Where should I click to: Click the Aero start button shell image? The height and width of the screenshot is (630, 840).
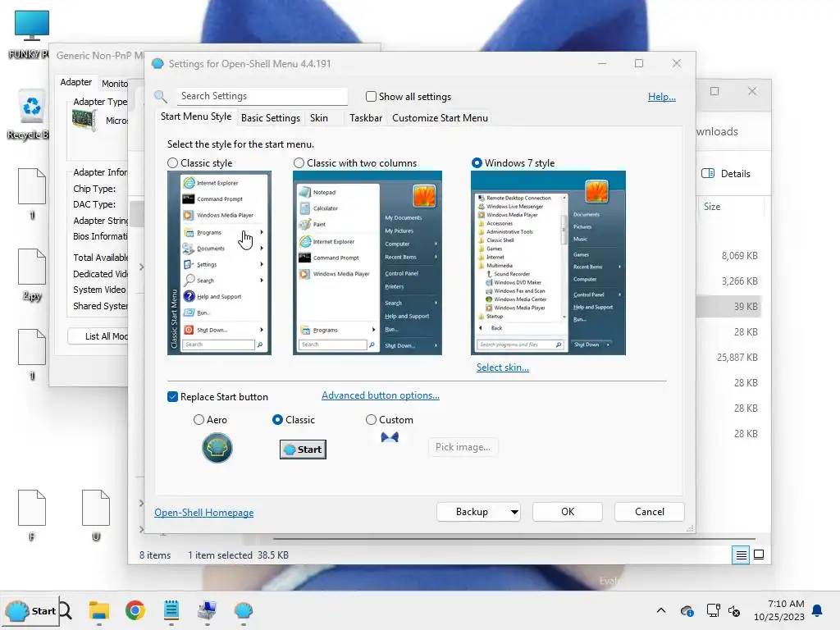tap(217, 448)
